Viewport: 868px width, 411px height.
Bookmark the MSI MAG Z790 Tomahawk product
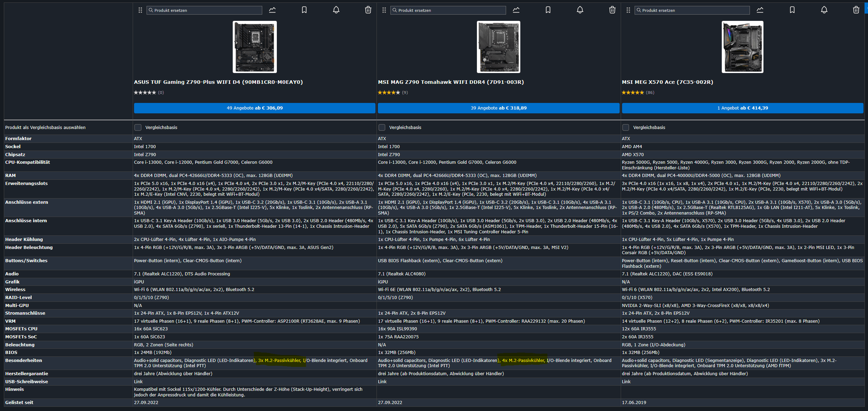tap(548, 10)
